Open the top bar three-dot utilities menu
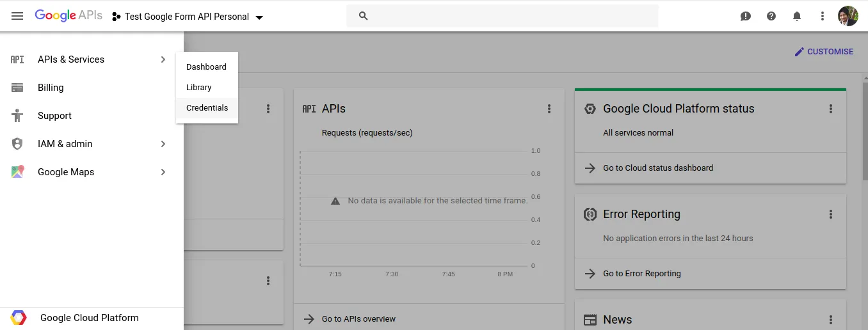Image resolution: width=868 pixels, height=330 pixels. click(823, 16)
